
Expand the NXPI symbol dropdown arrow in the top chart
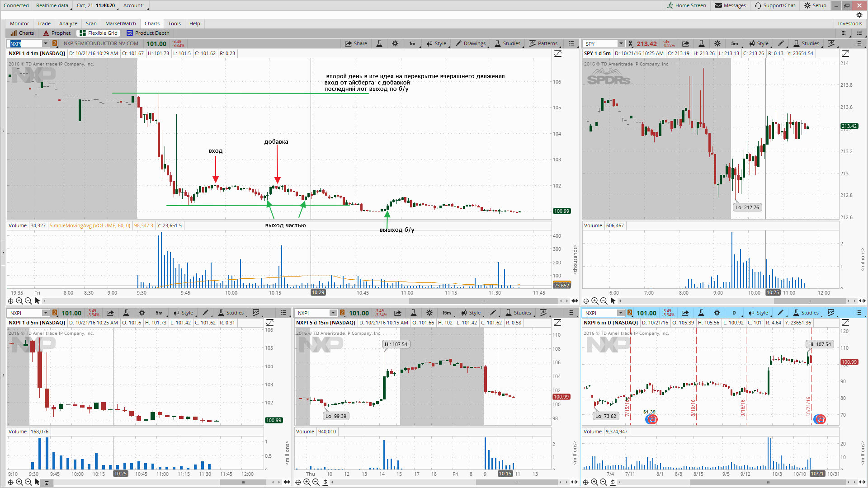pos(46,43)
